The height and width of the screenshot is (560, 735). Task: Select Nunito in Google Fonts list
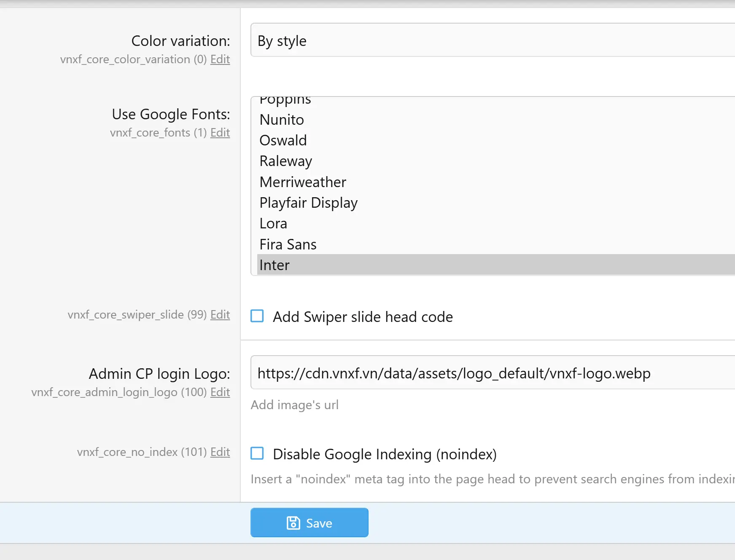pyautogui.click(x=282, y=120)
